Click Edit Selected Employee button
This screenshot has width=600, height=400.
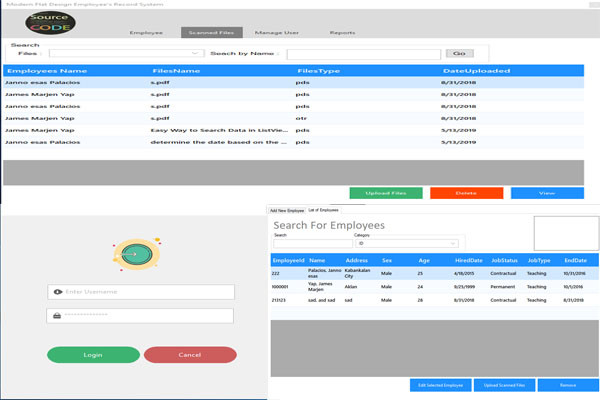click(x=439, y=385)
